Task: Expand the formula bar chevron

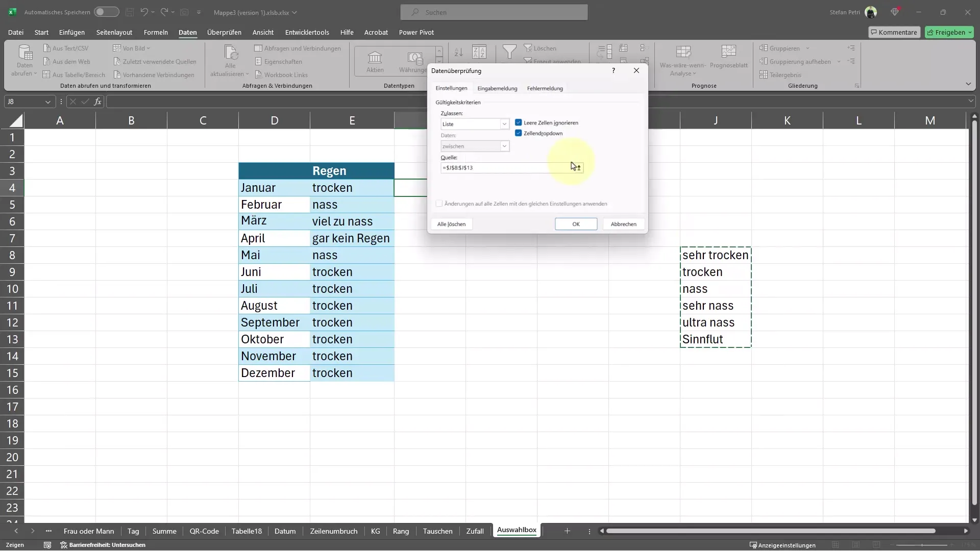Action: (x=971, y=102)
